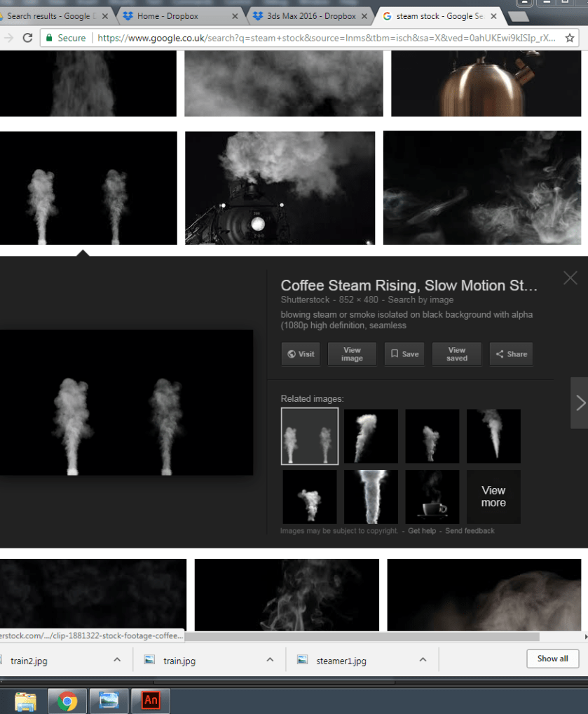Expand options for train.jpg download
The width and height of the screenshot is (588, 714).
coord(270,660)
